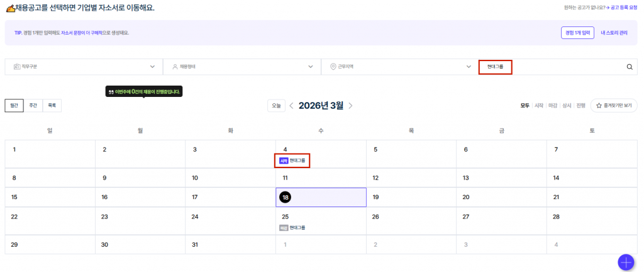Click the blue floating plus button
Screen dimensions: 644x272
coord(626,262)
